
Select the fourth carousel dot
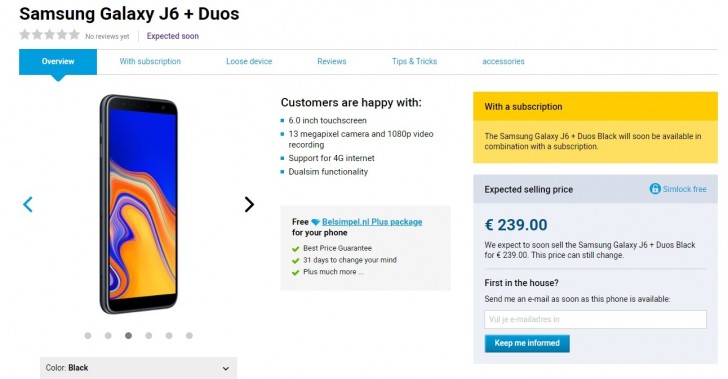pyautogui.click(x=149, y=335)
